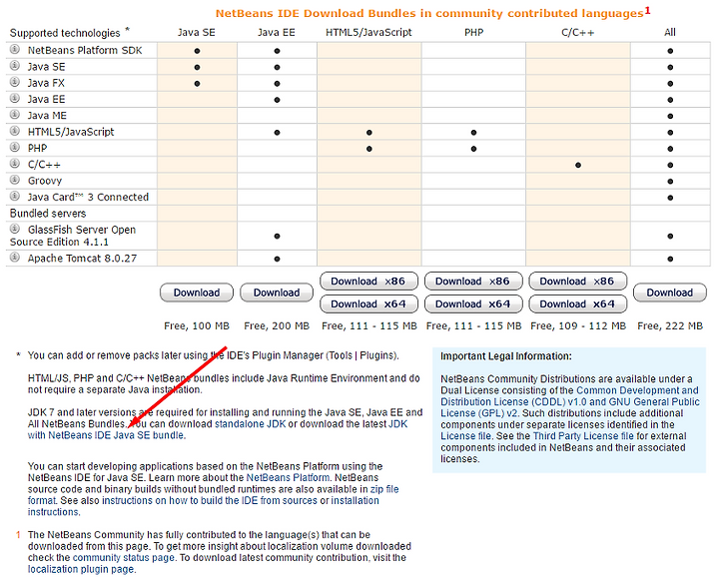Download the Java SE bundle
The image size is (719, 588).
point(197,293)
